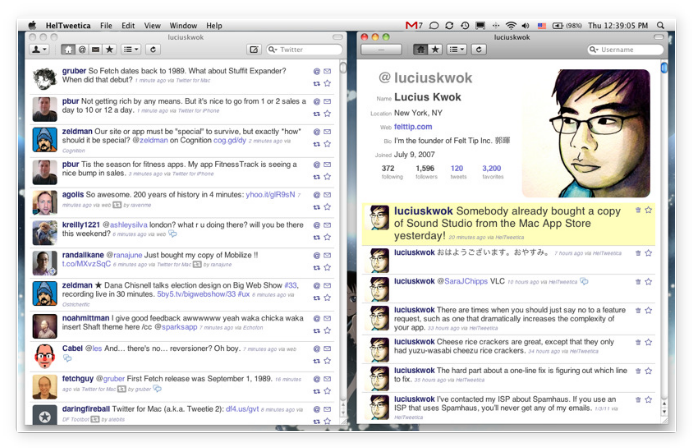Click the left timeline's vertical scrollbar thumb
Viewport: 692px width, 448px height.
point(343,68)
